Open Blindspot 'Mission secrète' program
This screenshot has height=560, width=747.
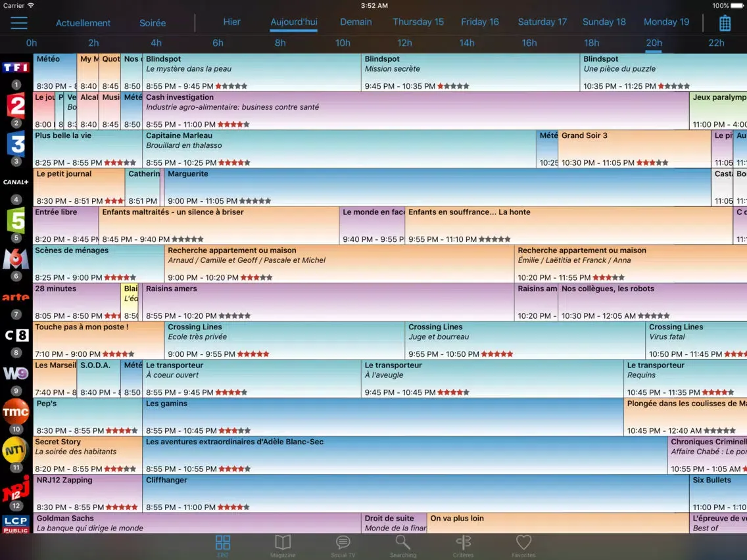(470, 72)
